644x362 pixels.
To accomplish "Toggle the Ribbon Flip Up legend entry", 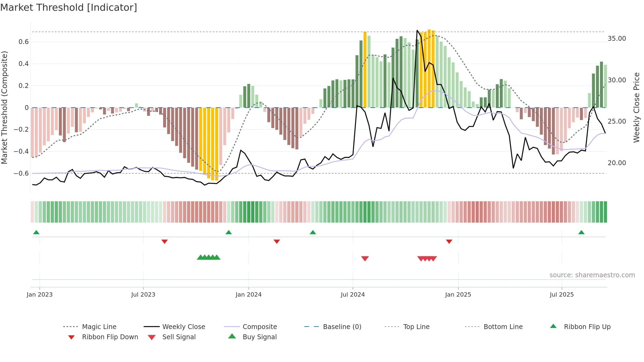I will tap(580, 327).
